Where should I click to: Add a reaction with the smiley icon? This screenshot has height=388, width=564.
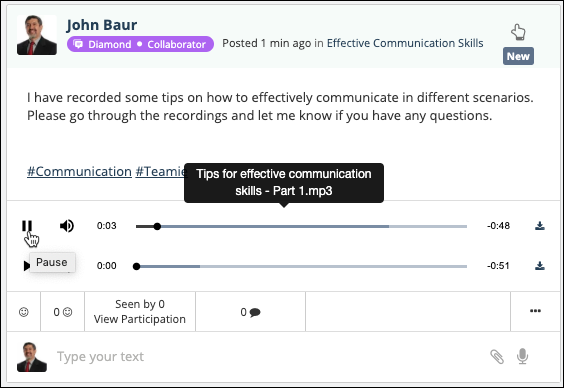click(x=24, y=312)
